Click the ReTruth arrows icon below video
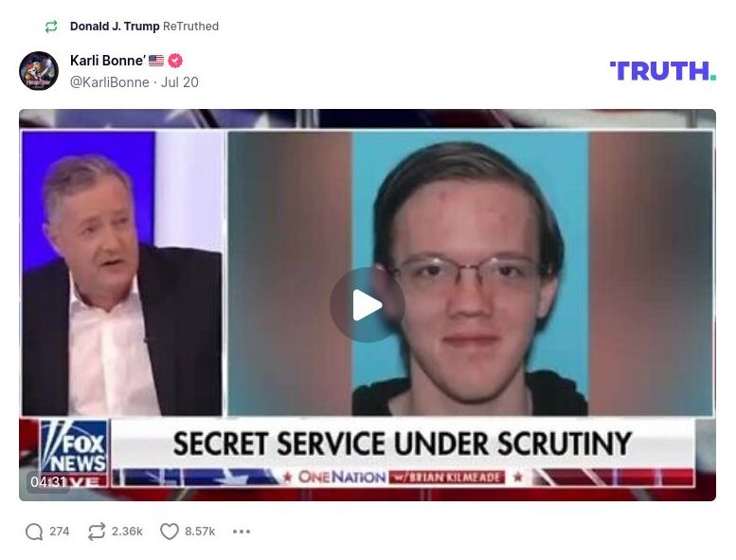Viewport: 736px width, 560px height. [97, 532]
